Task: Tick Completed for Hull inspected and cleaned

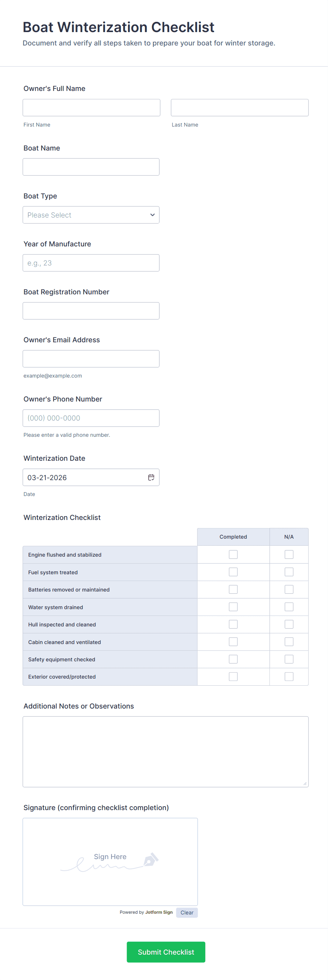Action: (x=233, y=624)
